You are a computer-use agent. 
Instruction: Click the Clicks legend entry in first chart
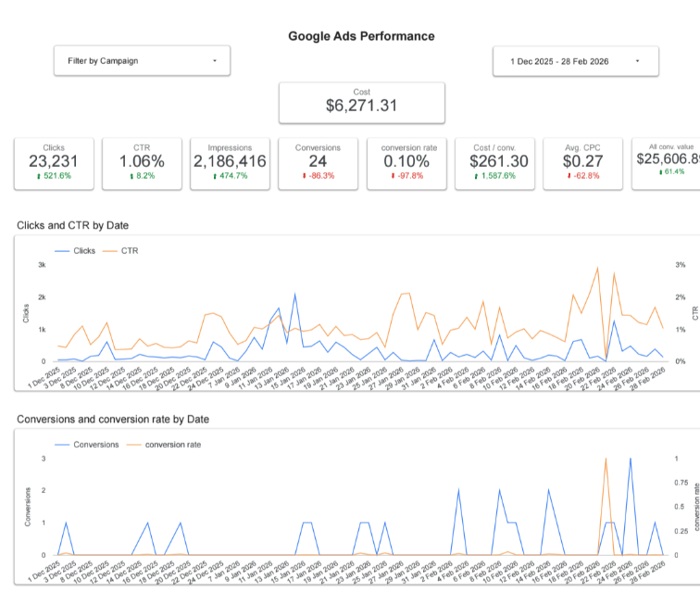click(x=75, y=251)
